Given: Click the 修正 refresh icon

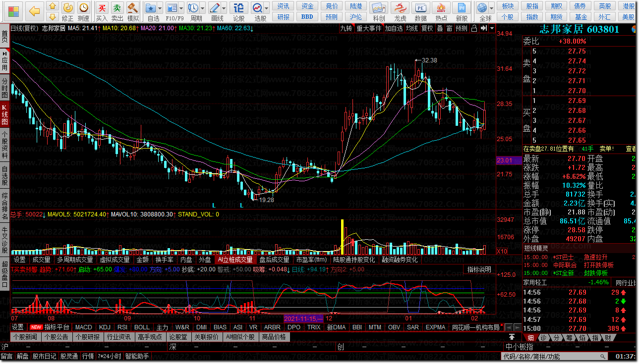Looking at the screenshot, I should coord(68,8).
